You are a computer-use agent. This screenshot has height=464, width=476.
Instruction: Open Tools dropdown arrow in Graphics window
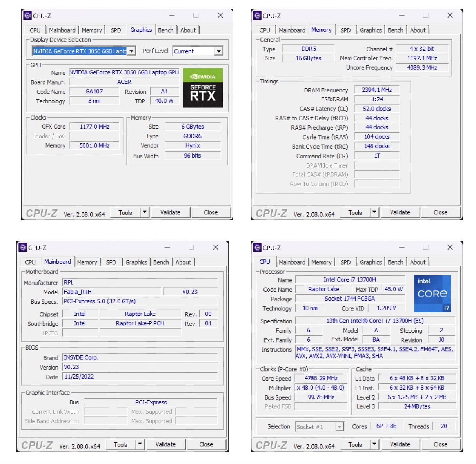click(x=145, y=212)
